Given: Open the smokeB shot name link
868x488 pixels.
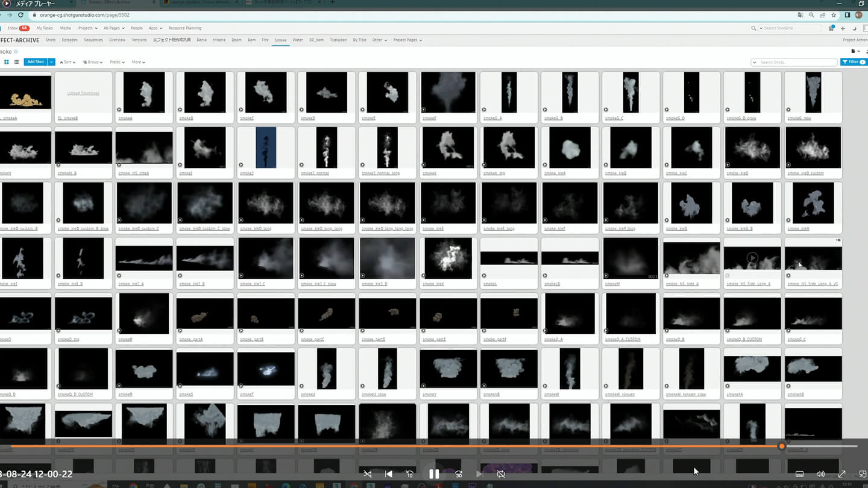Looking at the screenshot, I should pyautogui.click(x=185, y=118).
